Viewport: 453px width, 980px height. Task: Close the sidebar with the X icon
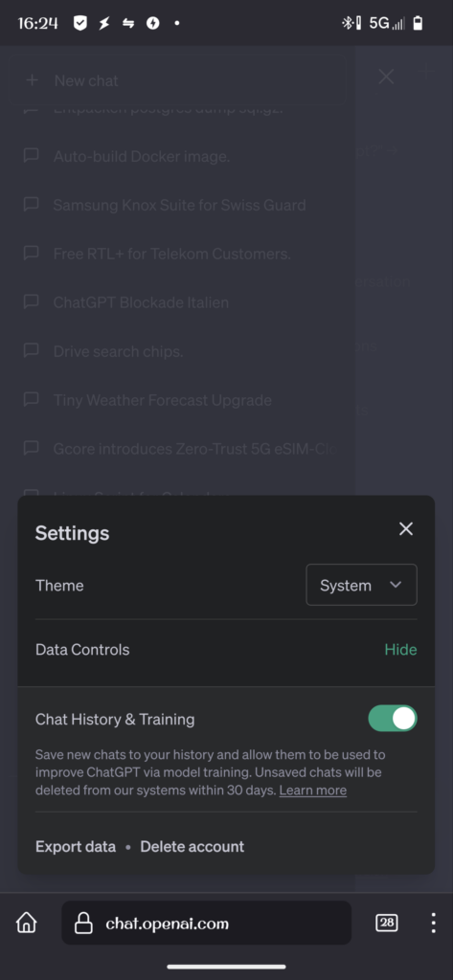click(386, 77)
